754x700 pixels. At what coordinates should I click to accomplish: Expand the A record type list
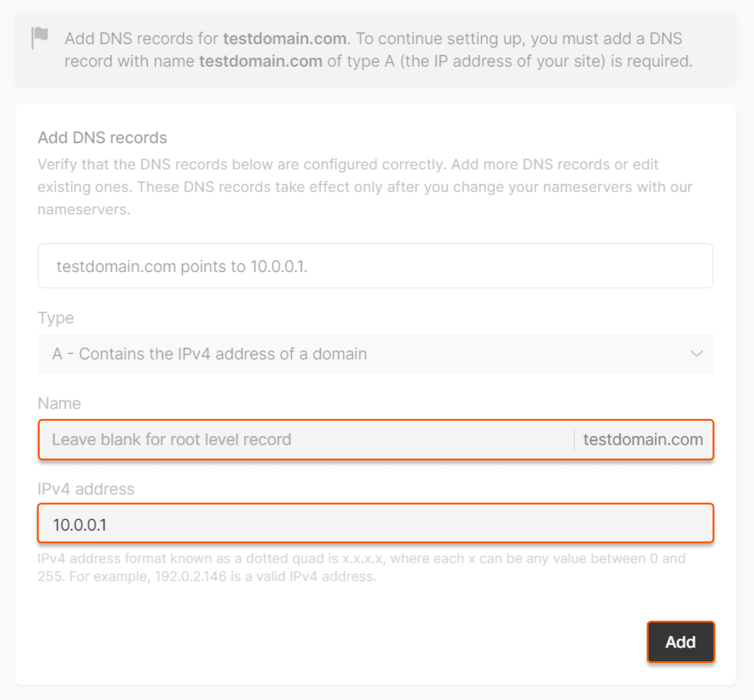[x=375, y=354]
